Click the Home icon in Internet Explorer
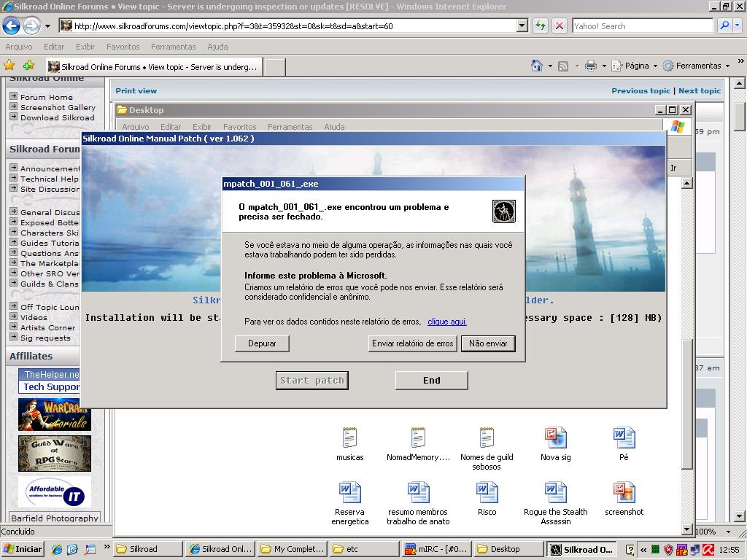 [538, 65]
